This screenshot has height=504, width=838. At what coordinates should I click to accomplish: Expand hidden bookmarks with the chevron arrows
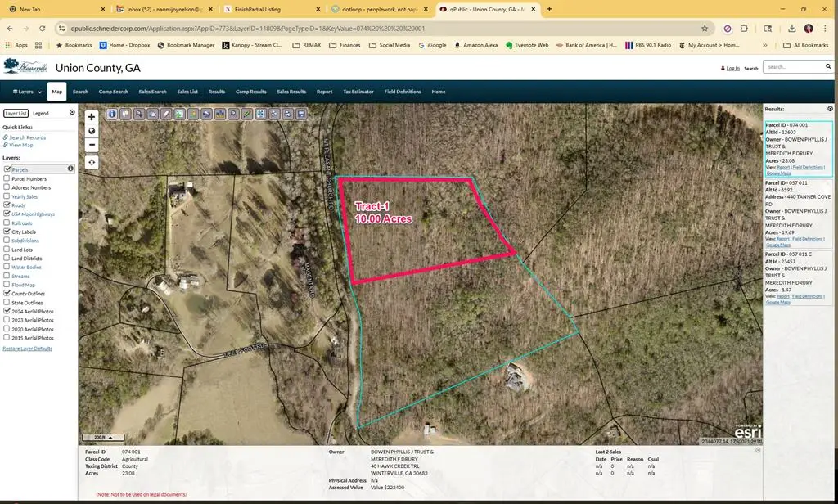click(x=767, y=46)
